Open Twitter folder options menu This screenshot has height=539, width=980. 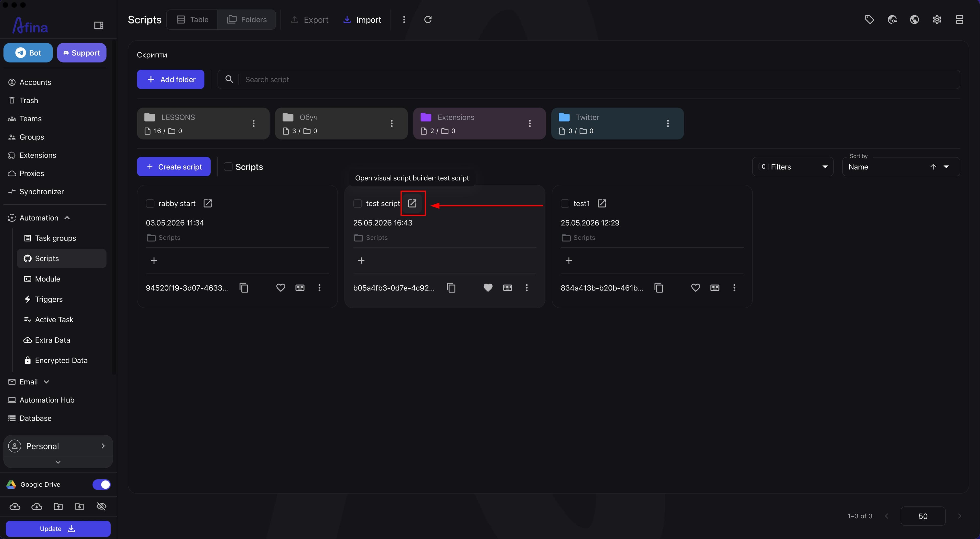[668, 123]
